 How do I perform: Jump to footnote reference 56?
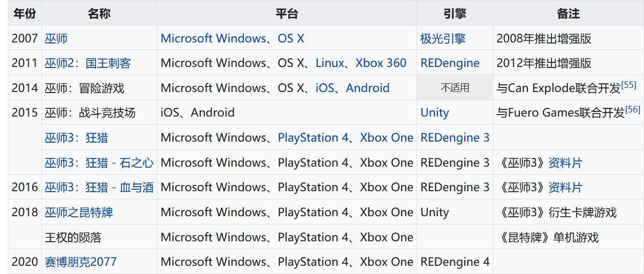click(633, 109)
